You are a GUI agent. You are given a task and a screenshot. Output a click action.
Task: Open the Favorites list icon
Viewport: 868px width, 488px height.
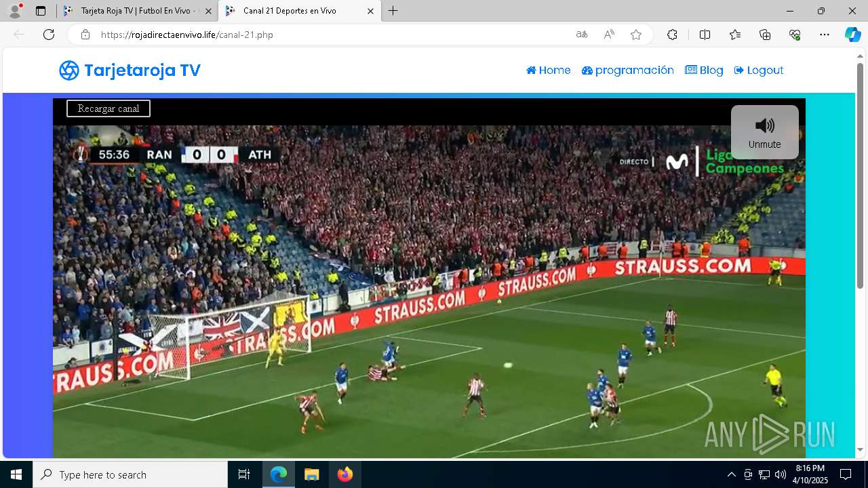[735, 35]
